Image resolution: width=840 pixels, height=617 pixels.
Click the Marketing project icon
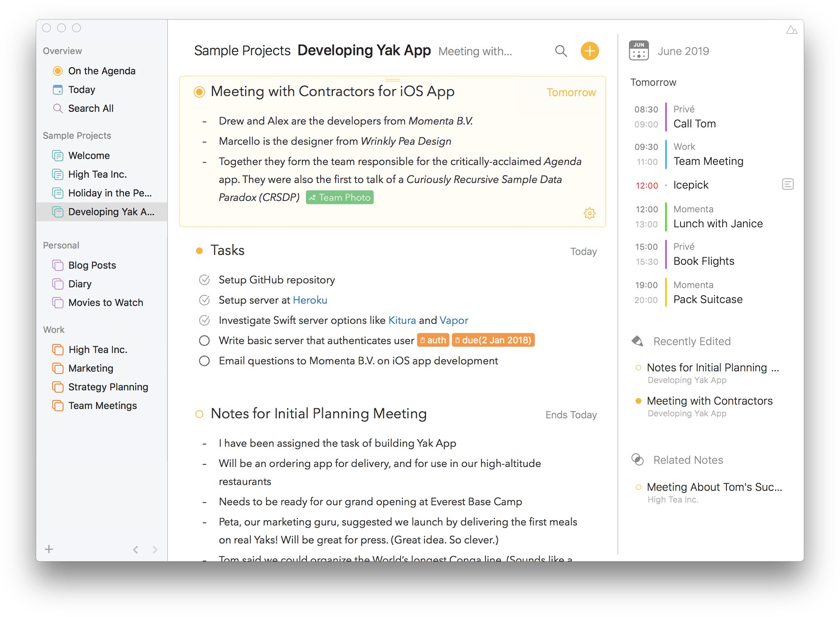coord(58,368)
